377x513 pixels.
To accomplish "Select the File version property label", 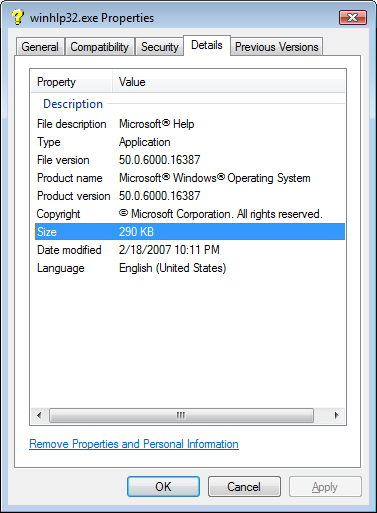I will coord(63,160).
